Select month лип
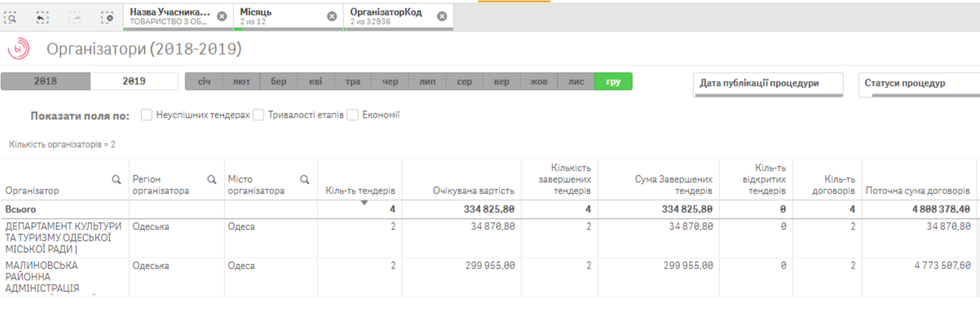Viewport: 980px width, 318px height. pos(427,82)
